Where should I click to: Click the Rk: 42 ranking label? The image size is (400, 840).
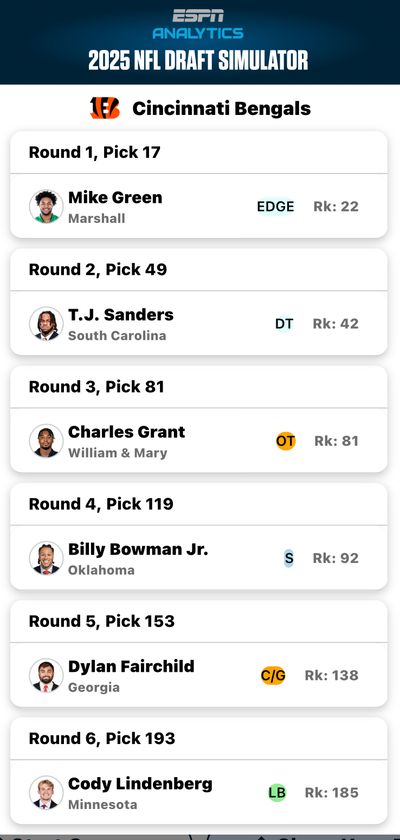click(x=336, y=324)
